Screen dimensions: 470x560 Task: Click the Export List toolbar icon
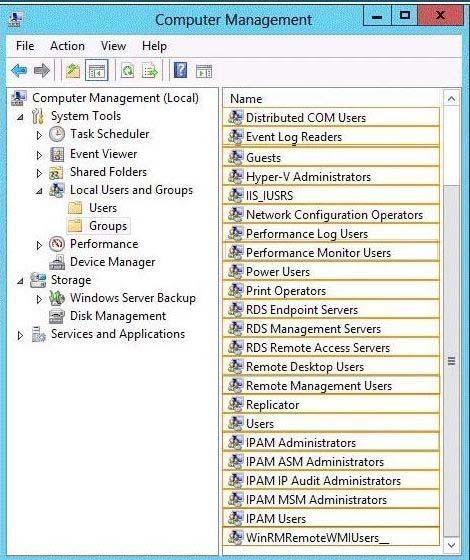pos(150,70)
